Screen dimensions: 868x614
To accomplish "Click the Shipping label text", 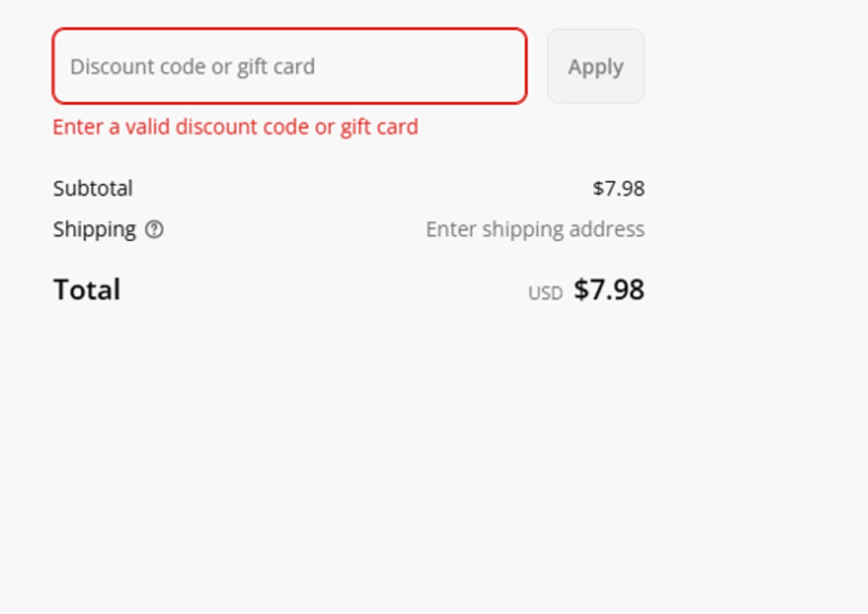I will pyautogui.click(x=94, y=230).
